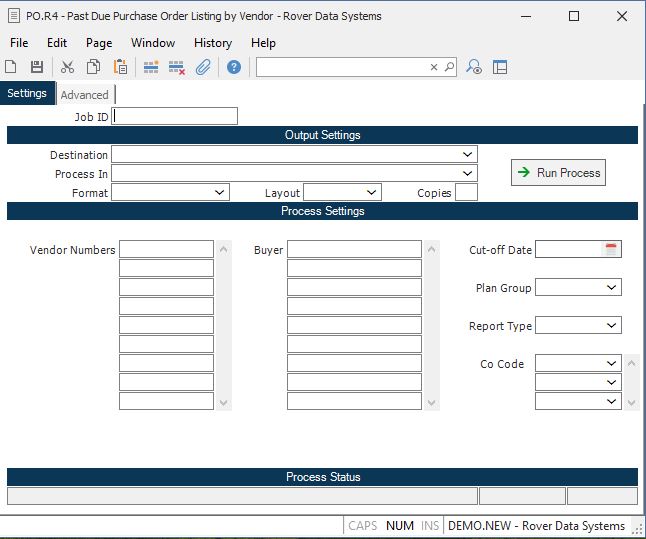Expand the Report Type dropdown
Screen dimensions: 646x539
click(611, 326)
